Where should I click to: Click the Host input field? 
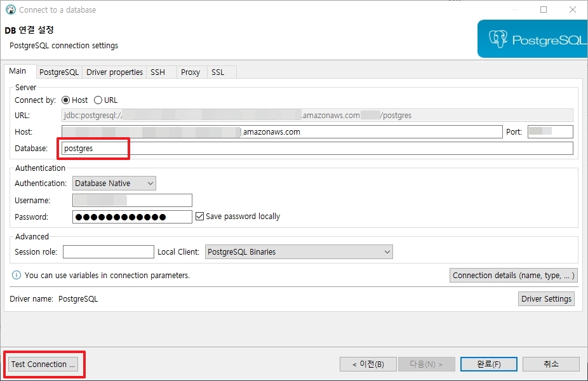(x=282, y=132)
